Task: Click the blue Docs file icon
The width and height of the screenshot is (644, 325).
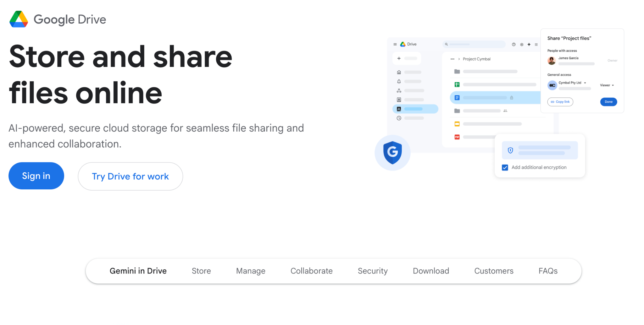Action: click(457, 98)
